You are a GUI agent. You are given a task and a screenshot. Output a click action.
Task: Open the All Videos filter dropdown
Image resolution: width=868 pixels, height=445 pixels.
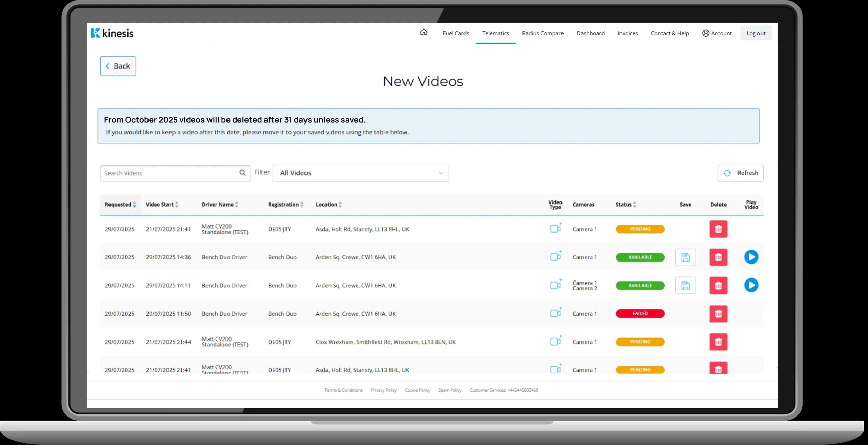(x=360, y=173)
